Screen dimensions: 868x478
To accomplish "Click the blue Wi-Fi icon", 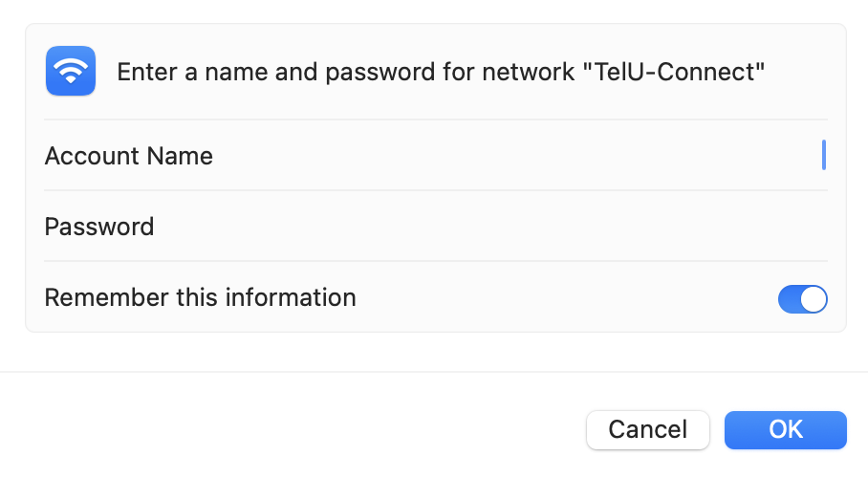I will pos(71,71).
